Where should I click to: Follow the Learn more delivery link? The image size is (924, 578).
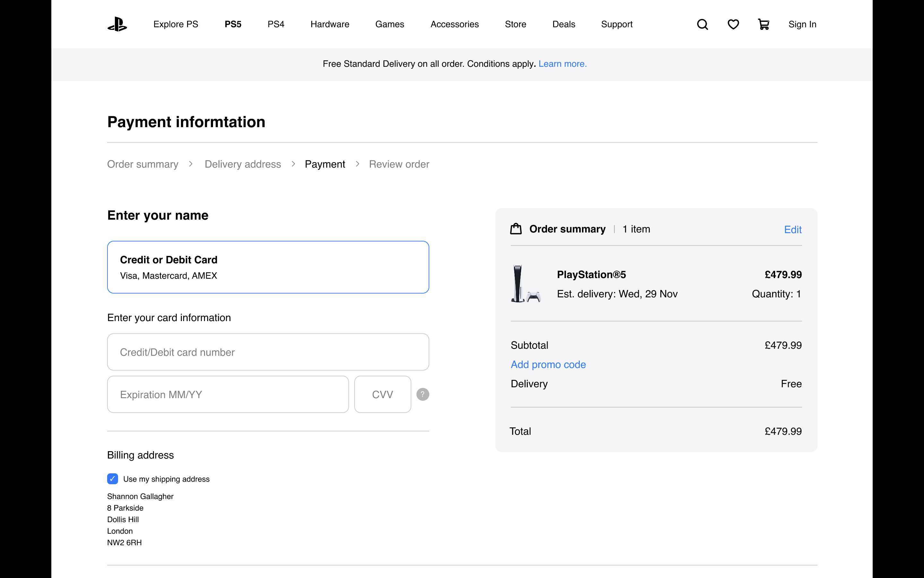[562, 64]
